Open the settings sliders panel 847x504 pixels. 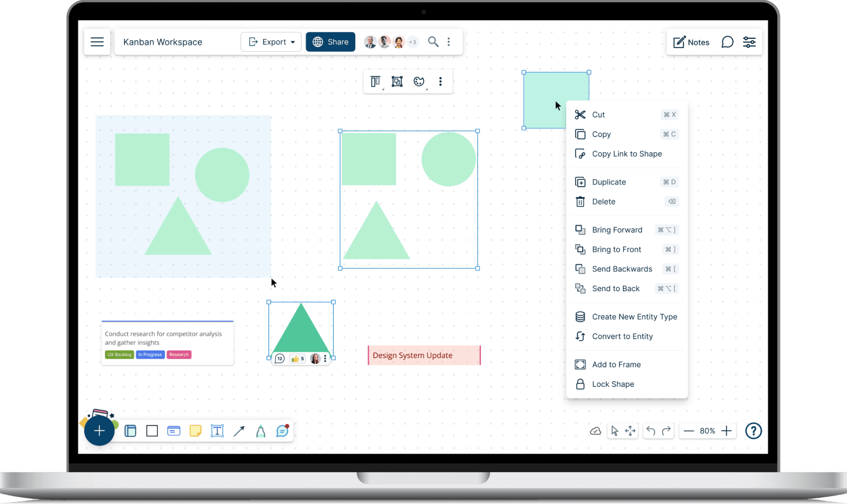749,42
